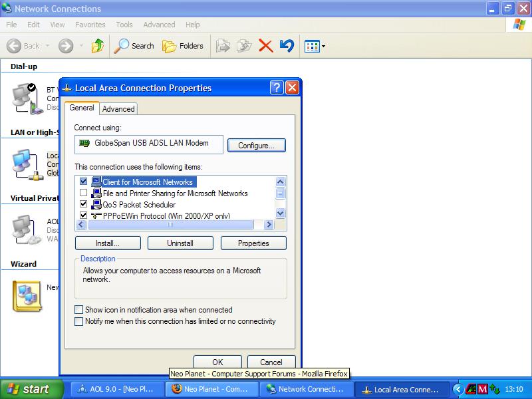Click the Install... button

tap(108, 243)
